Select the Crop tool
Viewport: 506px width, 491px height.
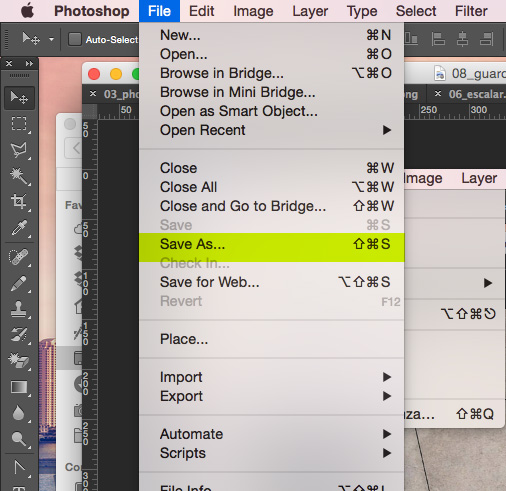pos(19,201)
